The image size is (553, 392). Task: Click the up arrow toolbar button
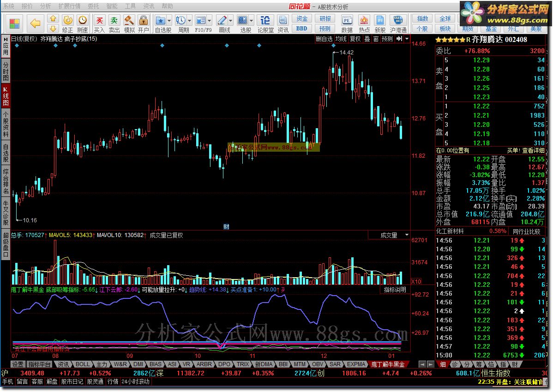[53, 18]
